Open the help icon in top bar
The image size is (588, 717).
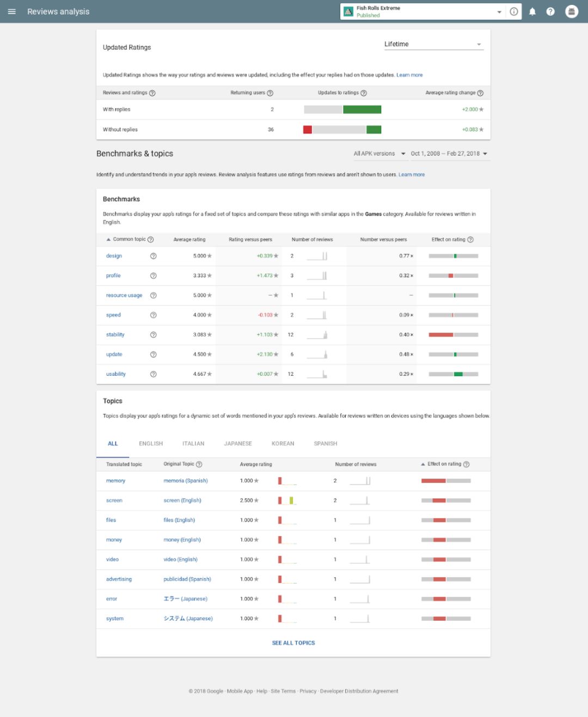coord(550,11)
